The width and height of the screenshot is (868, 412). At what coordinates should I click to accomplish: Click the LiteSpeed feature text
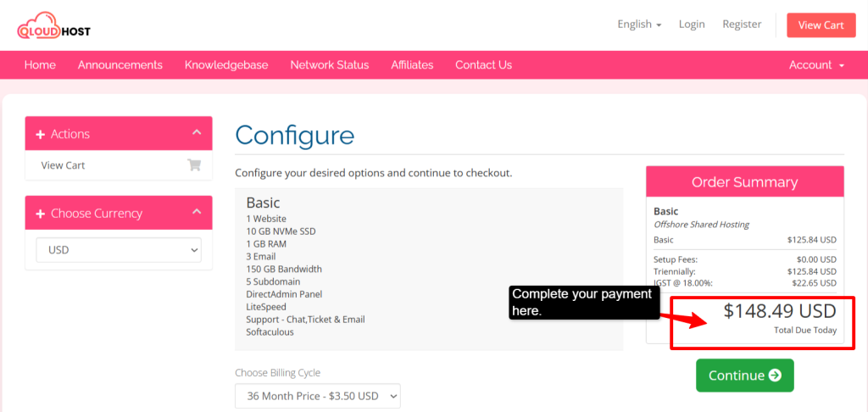pyautogui.click(x=266, y=307)
